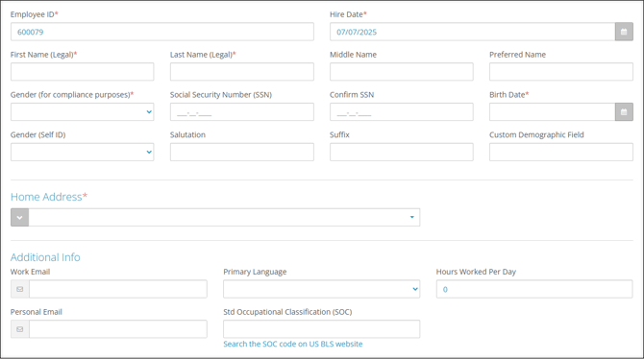Click the Work Email envelope icon

tap(20, 289)
